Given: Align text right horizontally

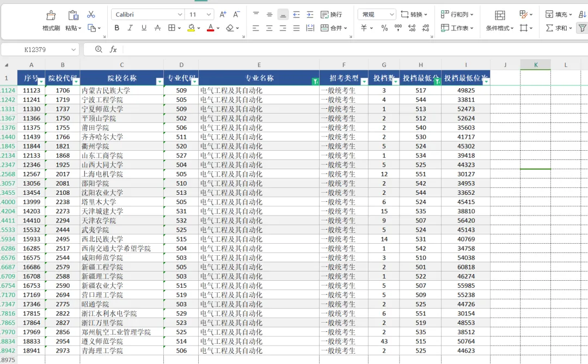Looking at the screenshot, I should click(x=283, y=28).
